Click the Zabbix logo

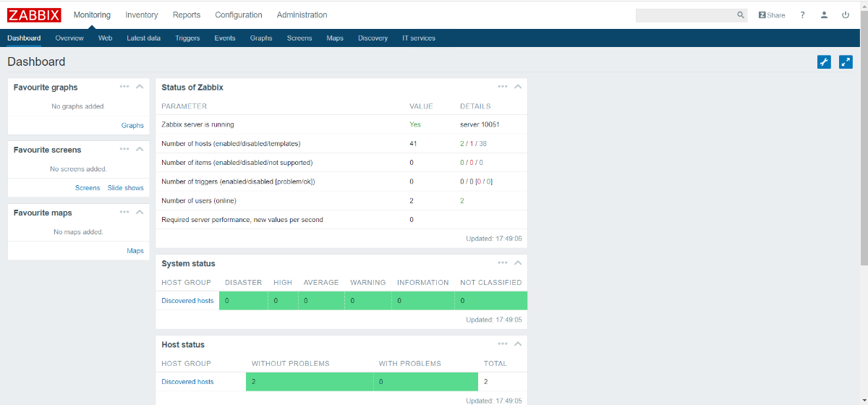pyautogui.click(x=34, y=15)
